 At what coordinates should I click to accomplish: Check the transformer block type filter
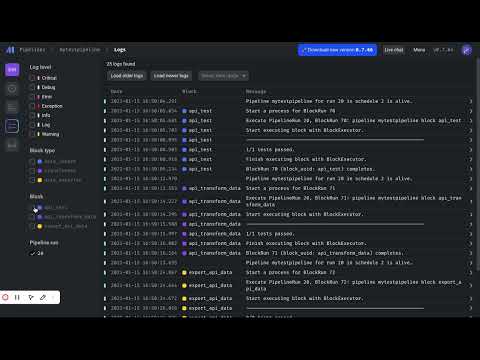pyautogui.click(x=32, y=171)
